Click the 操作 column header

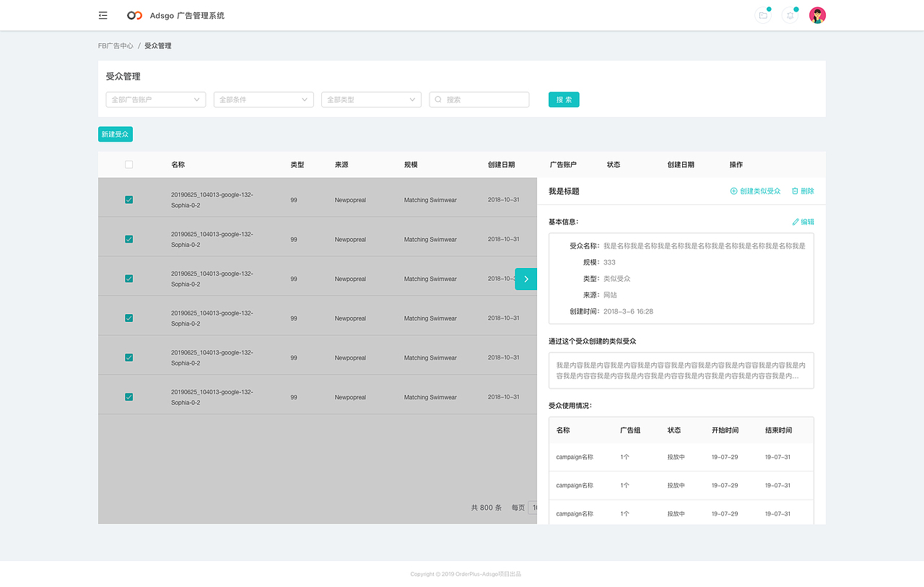736,165
